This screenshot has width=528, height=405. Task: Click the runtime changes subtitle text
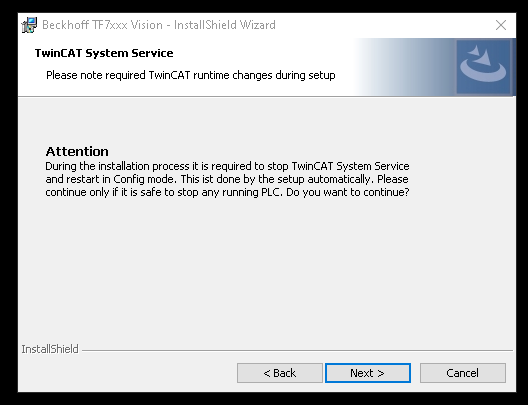pos(191,75)
